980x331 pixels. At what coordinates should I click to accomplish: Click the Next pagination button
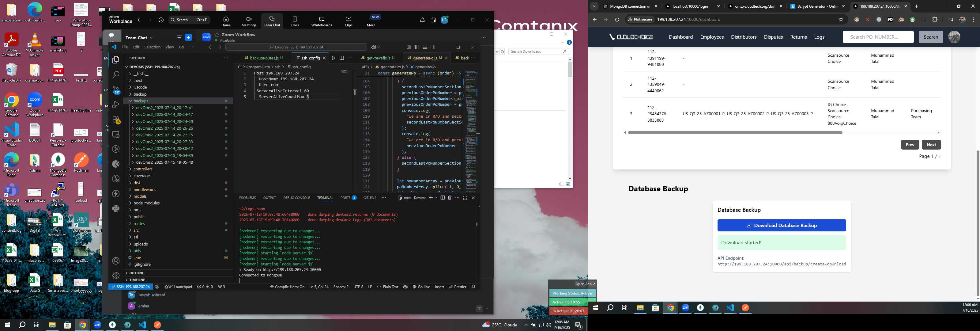tap(931, 145)
